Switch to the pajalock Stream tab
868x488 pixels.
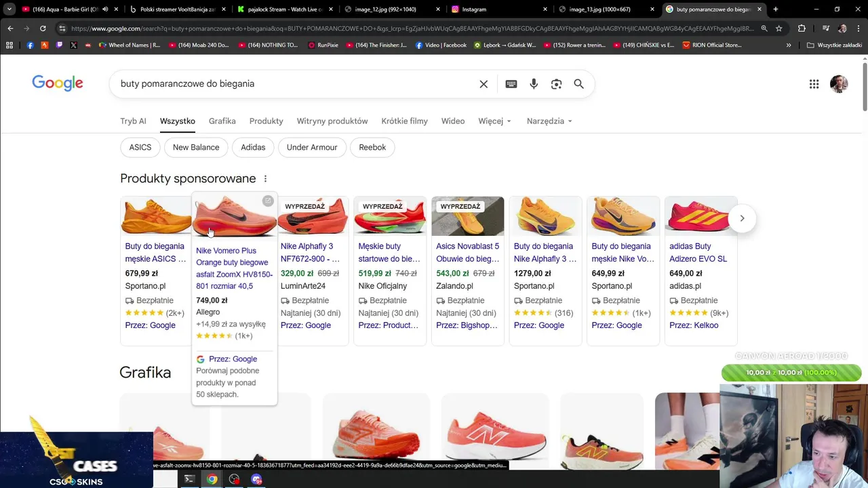click(x=285, y=9)
